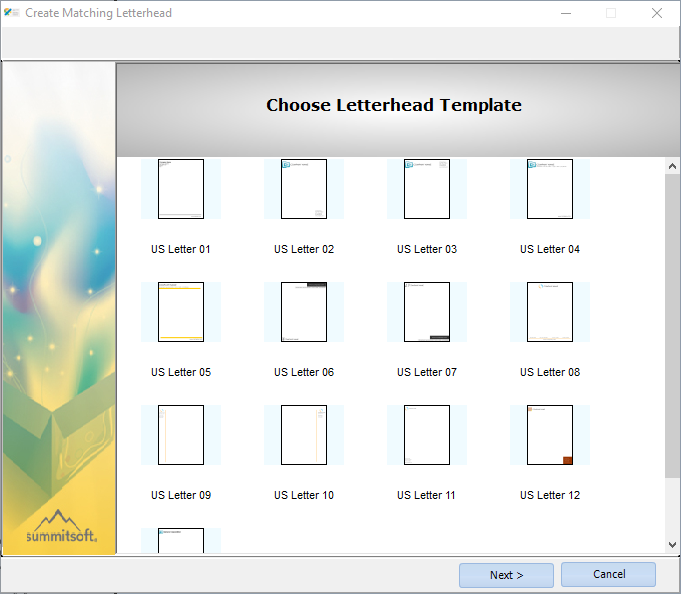Click the 'US Letter 11' label
The width and height of the screenshot is (681, 594).
pos(426,495)
